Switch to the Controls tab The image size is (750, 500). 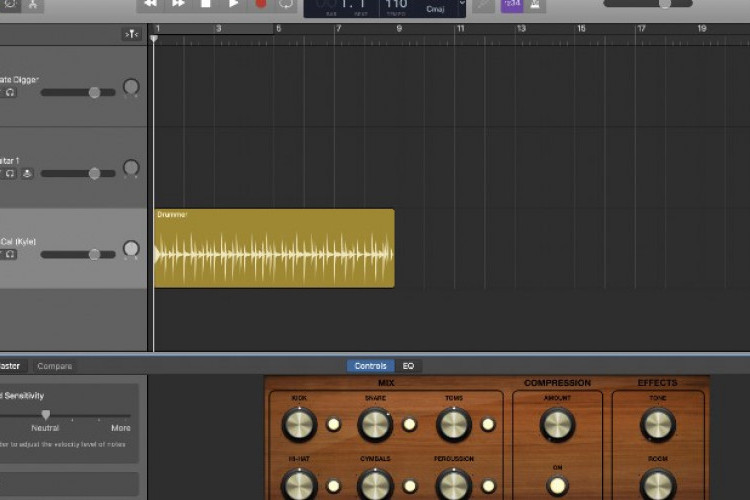pyautogui.click(x=371, y=366)
